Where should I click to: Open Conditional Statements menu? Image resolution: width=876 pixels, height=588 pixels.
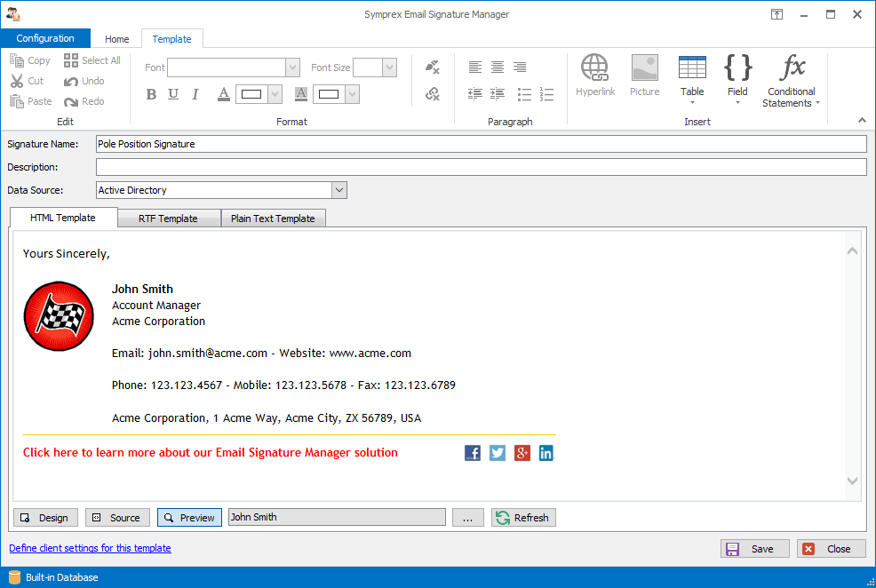tap(791, 81)
